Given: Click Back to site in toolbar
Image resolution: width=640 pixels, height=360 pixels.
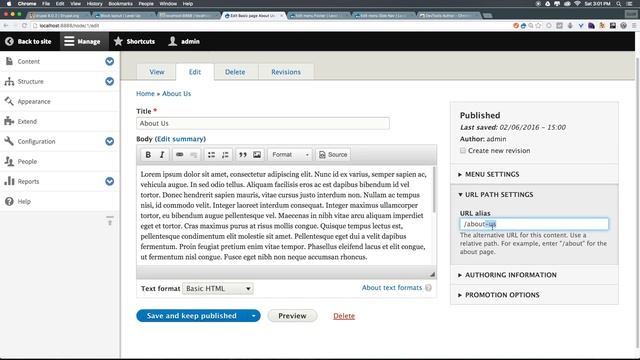Looking at the screenshot, I should point(29,41).
